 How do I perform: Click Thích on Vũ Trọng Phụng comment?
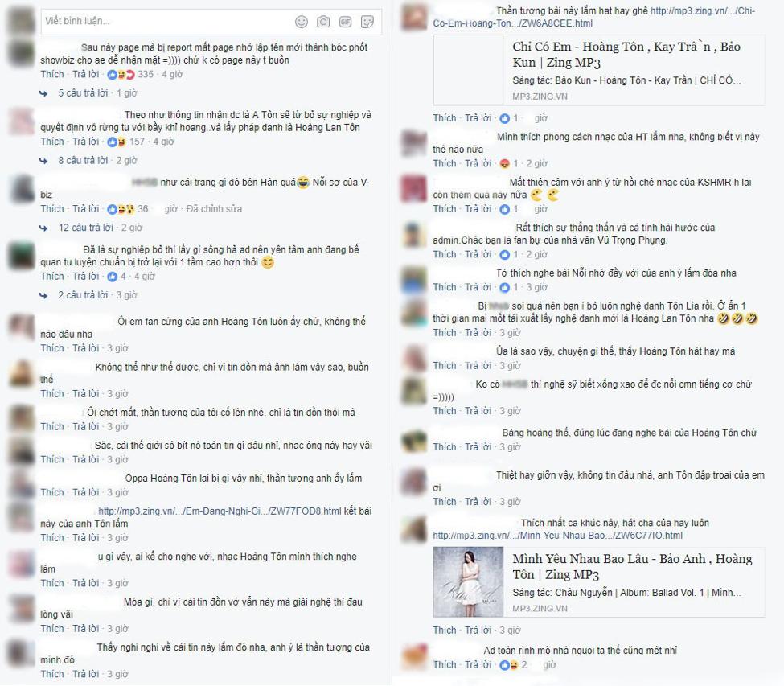pyautogui.click(x=445, y=254)
